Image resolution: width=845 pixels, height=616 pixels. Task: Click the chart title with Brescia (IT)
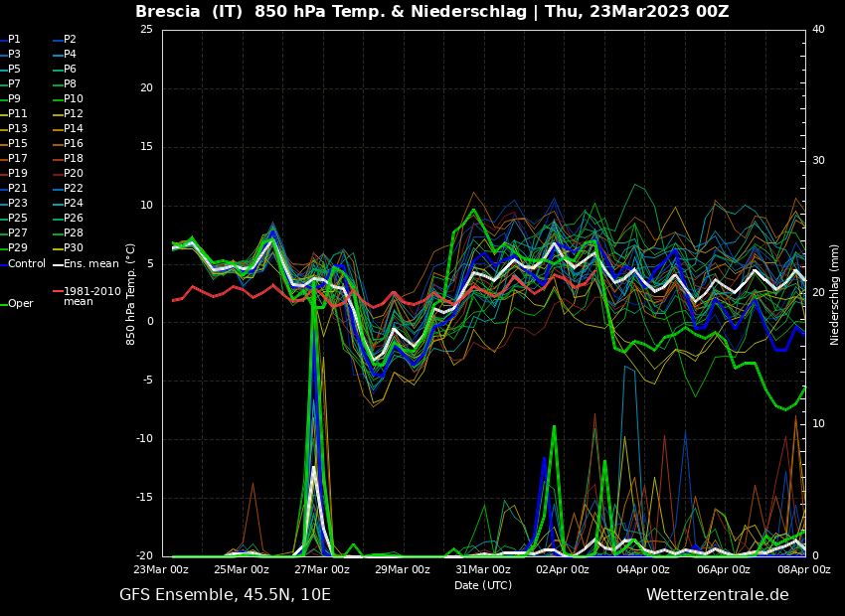[431, 12]
